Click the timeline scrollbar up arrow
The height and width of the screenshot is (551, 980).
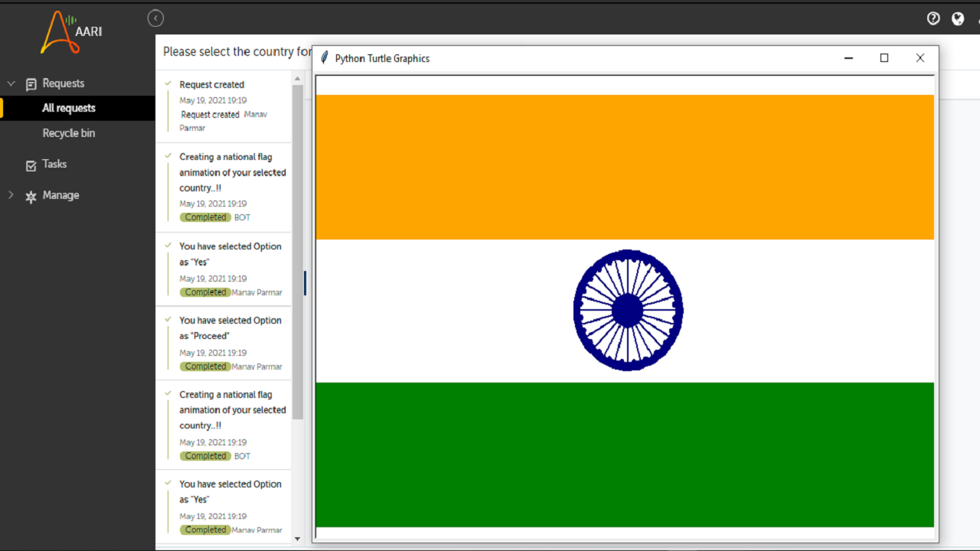[x=298, y=77]
